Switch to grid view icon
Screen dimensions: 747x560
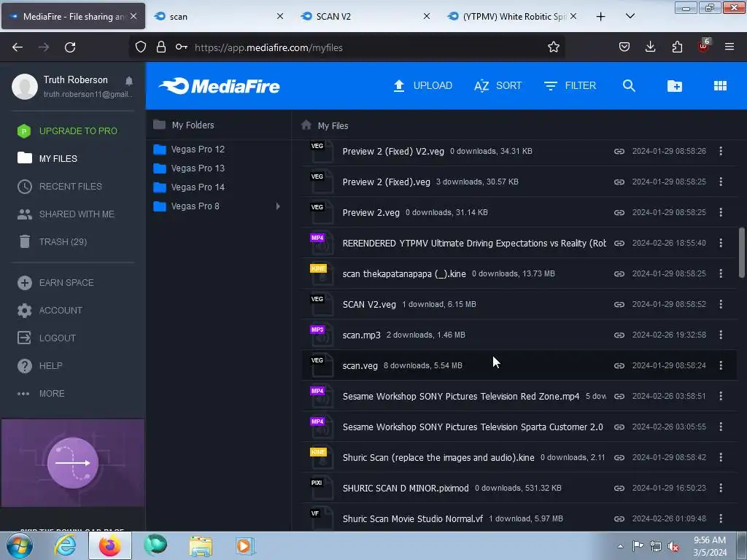pos(720,86)
